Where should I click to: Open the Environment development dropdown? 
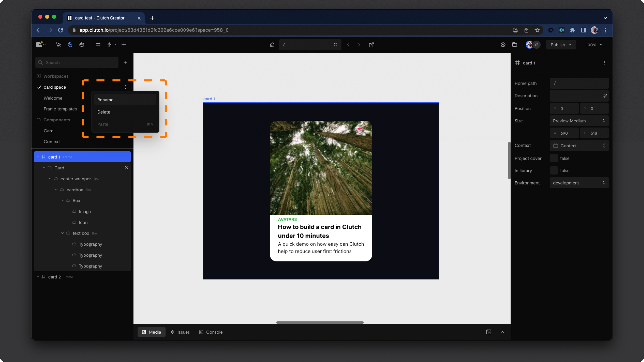click(579, 183)
